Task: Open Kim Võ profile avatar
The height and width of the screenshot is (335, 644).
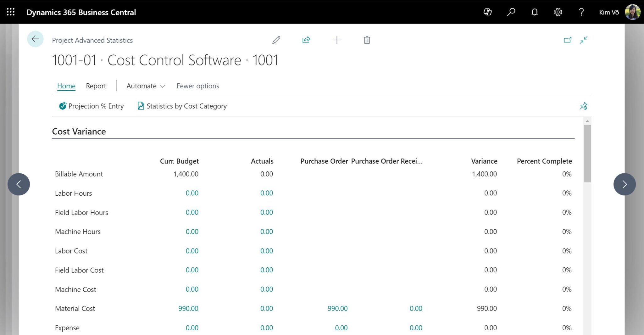Action: tap(632, 12)
